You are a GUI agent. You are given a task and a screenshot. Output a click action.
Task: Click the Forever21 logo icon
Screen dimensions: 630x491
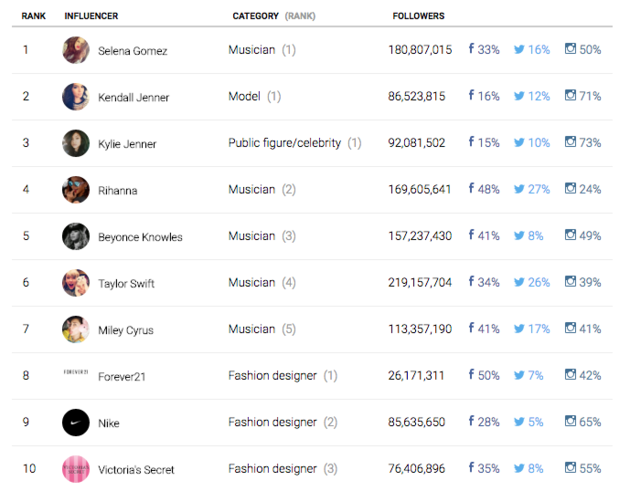(x=76, y=372)
